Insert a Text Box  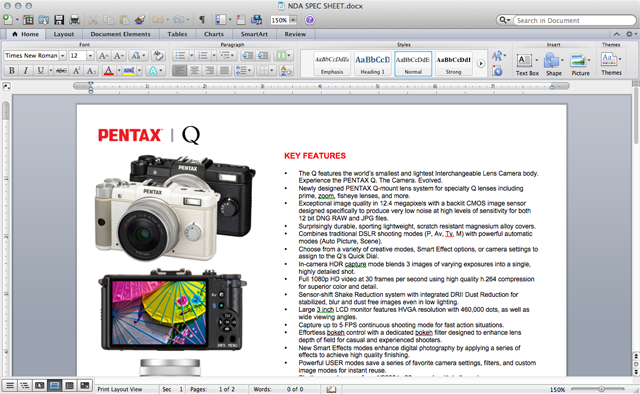click(527, 64)
